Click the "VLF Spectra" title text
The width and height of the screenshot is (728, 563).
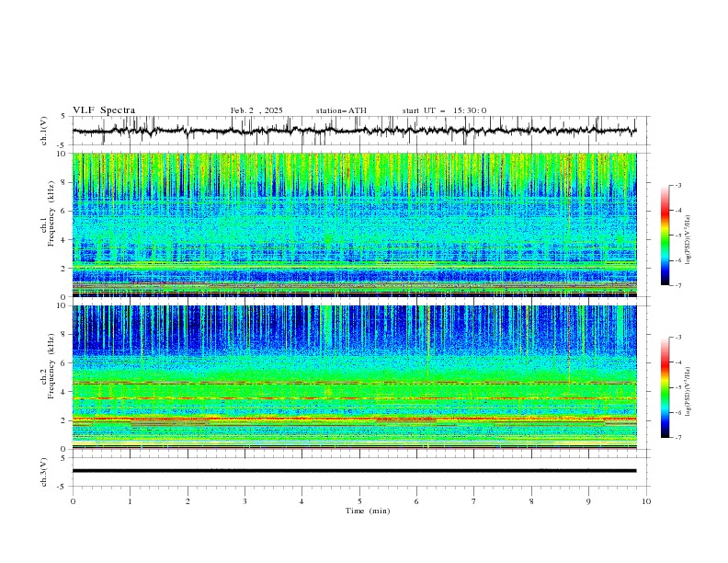point(104,110)
